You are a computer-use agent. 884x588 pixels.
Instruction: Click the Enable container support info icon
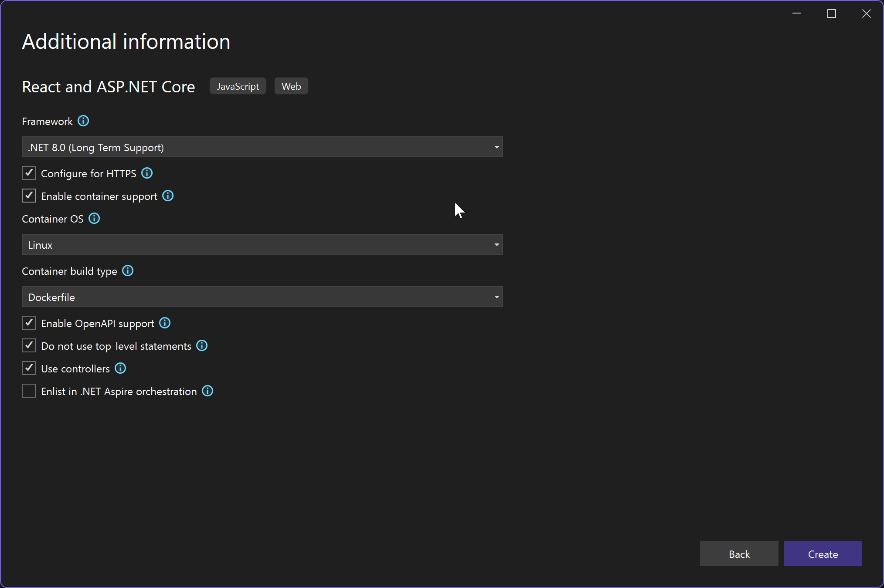[x=168, y=196]
